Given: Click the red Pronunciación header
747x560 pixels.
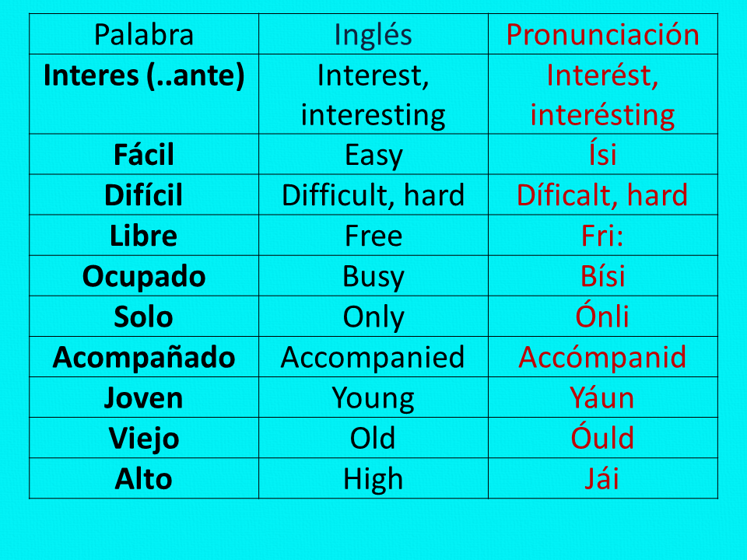Looking at the screenshot, I should coord(602,35).
